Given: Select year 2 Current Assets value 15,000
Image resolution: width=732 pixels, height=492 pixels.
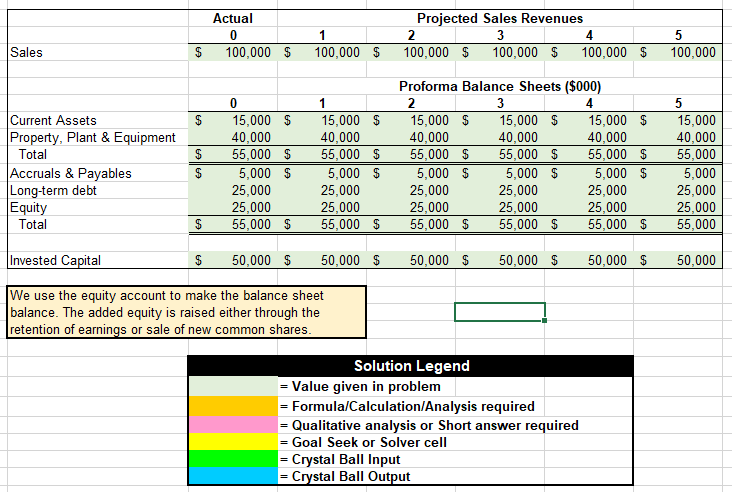Looking at the screenshot, I should (x=429, y=120).
